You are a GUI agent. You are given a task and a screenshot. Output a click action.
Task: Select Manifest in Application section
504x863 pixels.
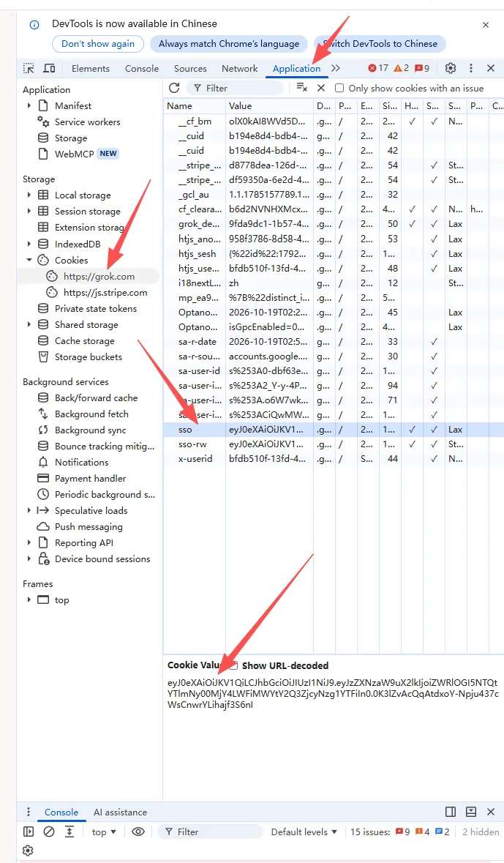[72, 105]
